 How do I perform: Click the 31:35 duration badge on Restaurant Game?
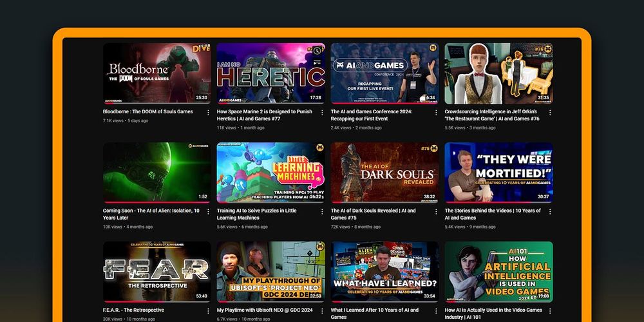point(544,98)
